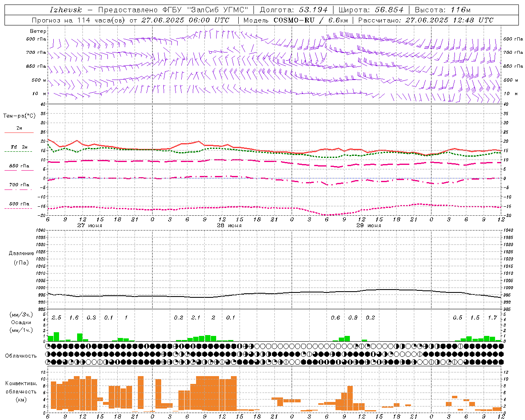Click the '700 гПа' temperature legend entry
525x420 pixels.
(x=19, y=185)
